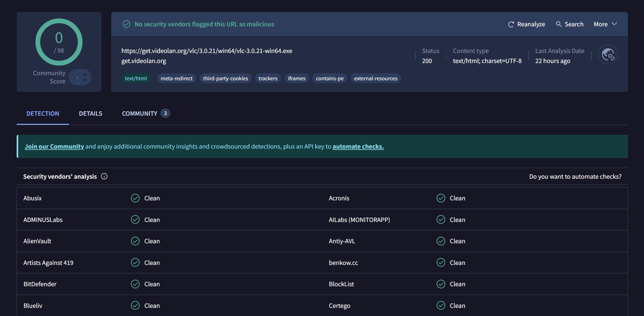This screenshot has height=316, width=644.
Task: Click the meta-redirect tag
Action: click(176, 78)
